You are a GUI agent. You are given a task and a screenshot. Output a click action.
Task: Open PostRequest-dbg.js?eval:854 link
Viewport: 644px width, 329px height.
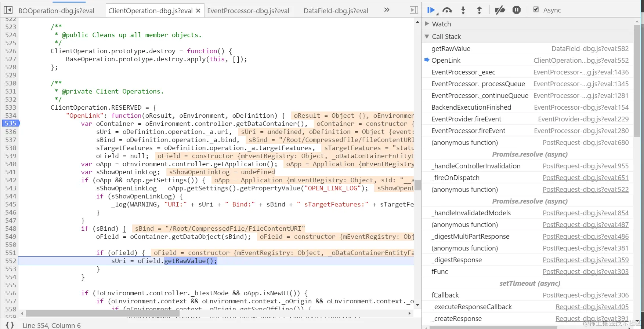[x=586, y=213]
